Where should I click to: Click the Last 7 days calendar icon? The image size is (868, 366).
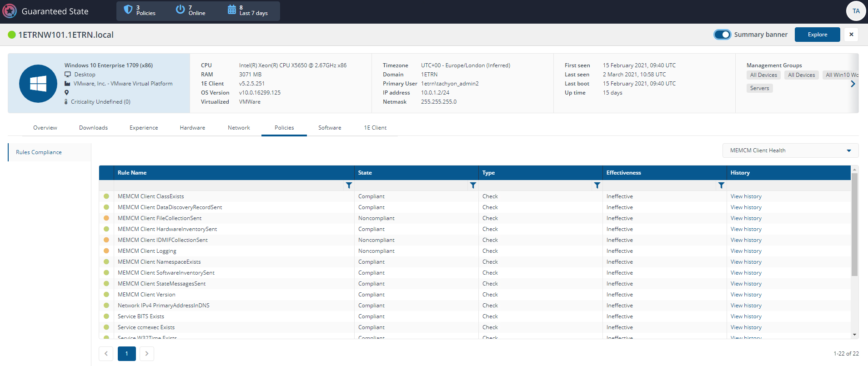pos(232,10)
